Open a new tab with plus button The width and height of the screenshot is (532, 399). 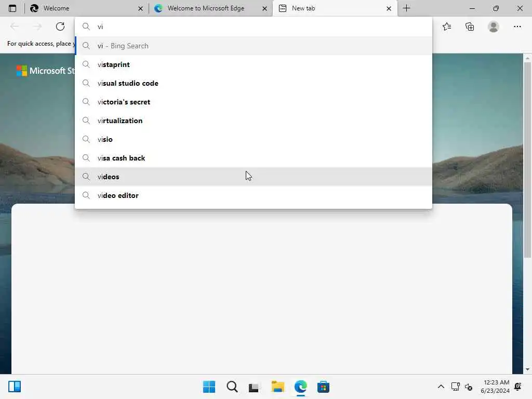(x=406, y=8)
